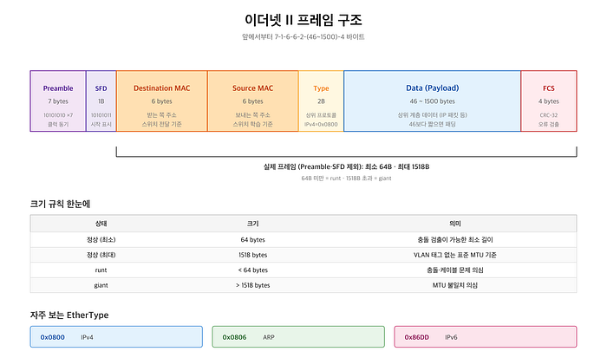Click the giant table row
This screenshot has width=607, height=364.
[303, 285]
